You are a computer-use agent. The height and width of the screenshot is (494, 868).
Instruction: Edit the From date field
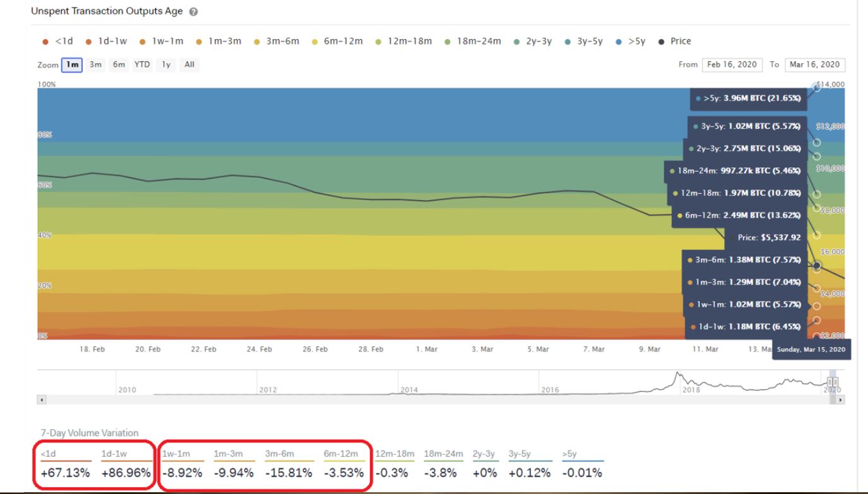click(x=732, y=64)
